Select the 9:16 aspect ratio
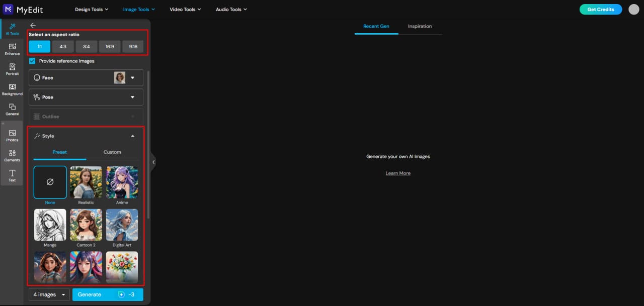Screen dimensions: 644x306 [133, 47]
